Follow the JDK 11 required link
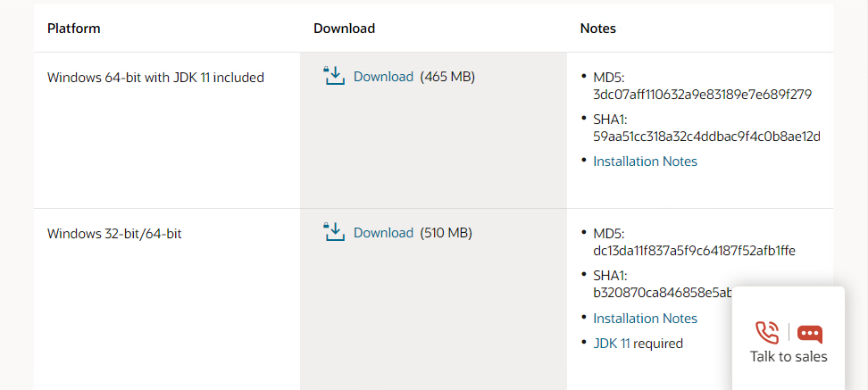868x390 pixels. 612,344
